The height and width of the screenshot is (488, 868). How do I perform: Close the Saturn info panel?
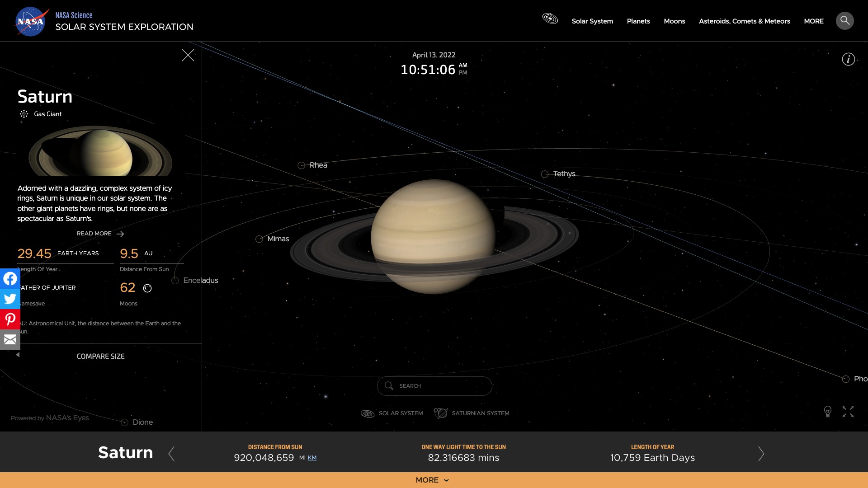click(x=188, y=55)
